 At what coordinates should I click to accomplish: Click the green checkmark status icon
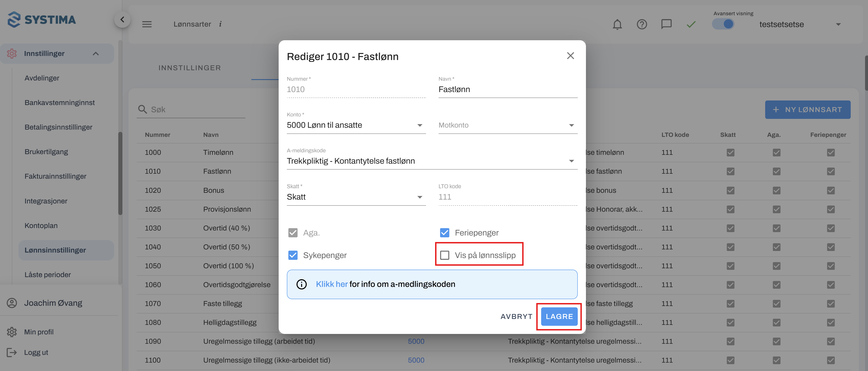click(691, 24)
